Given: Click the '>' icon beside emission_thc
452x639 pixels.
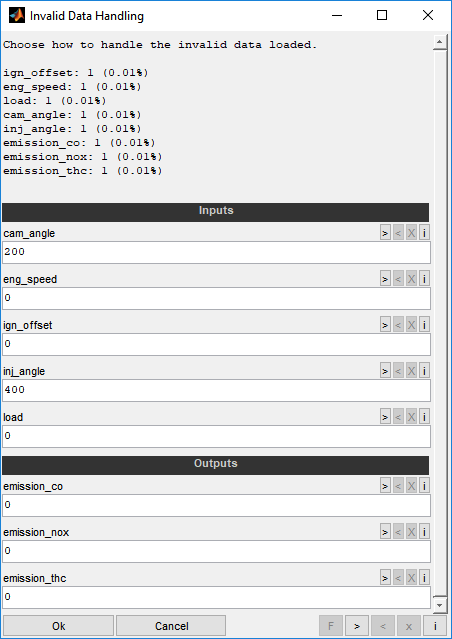Looking at the screenshot, I should (x=385, y=578).
